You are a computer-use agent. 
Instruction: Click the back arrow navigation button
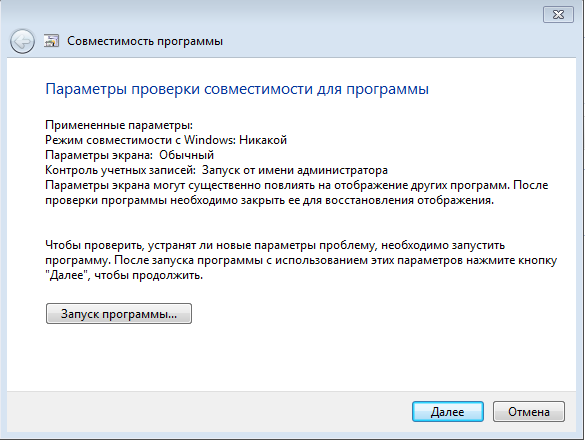click(22, 41)
